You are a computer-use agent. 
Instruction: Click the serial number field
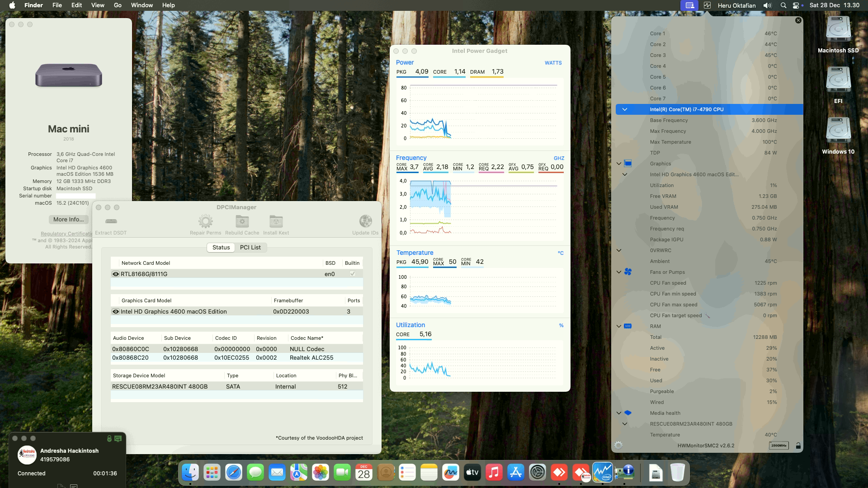click(x=75, y=196)
